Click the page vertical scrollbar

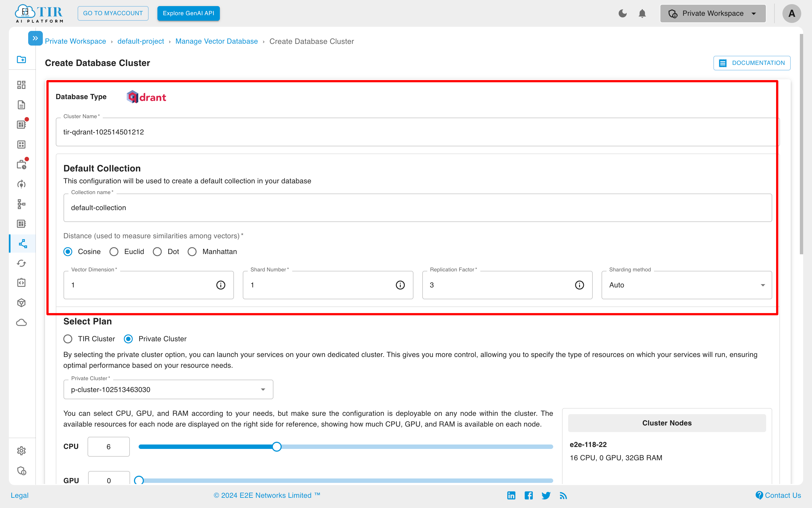pos(801,144)
